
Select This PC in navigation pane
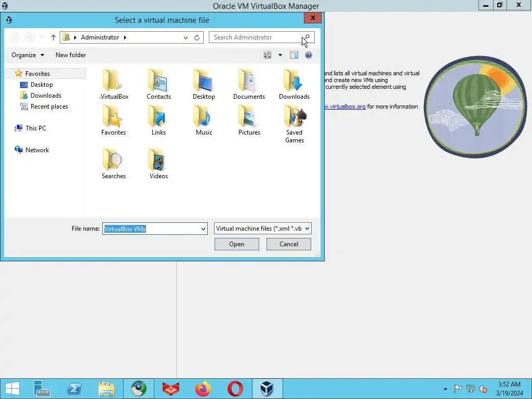(35, 128)
